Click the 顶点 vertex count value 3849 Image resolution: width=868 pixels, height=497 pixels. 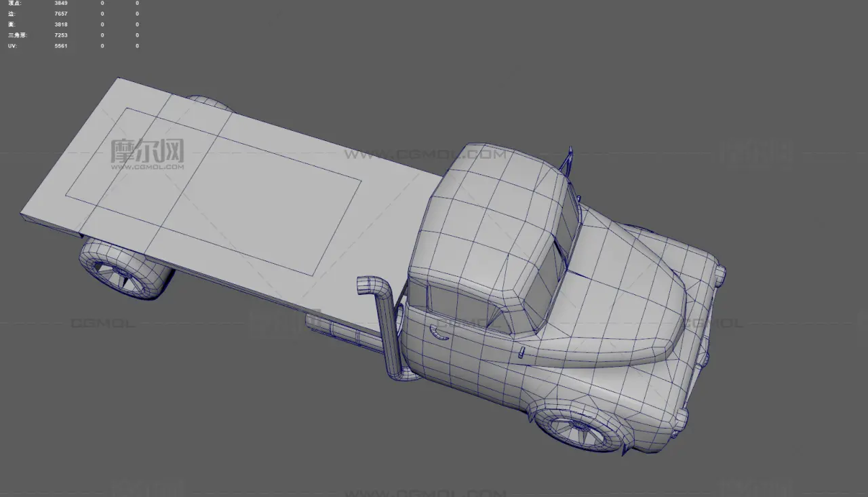pos(61,3)
